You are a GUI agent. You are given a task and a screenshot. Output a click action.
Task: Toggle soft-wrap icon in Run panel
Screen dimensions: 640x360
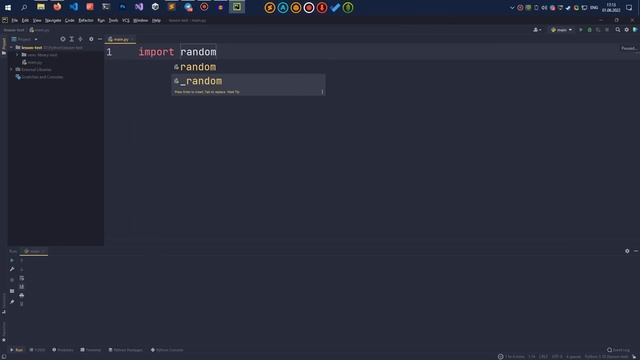(x=22, y=278)
